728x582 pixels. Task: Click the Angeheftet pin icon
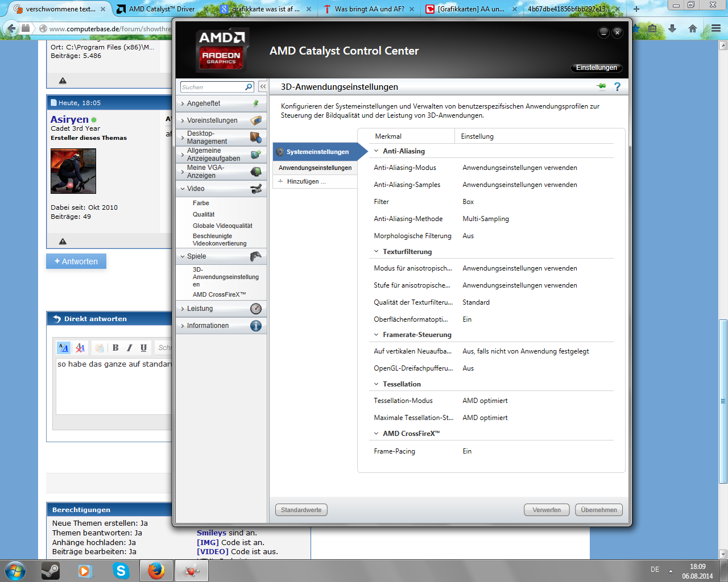click(x=256, y=103)
